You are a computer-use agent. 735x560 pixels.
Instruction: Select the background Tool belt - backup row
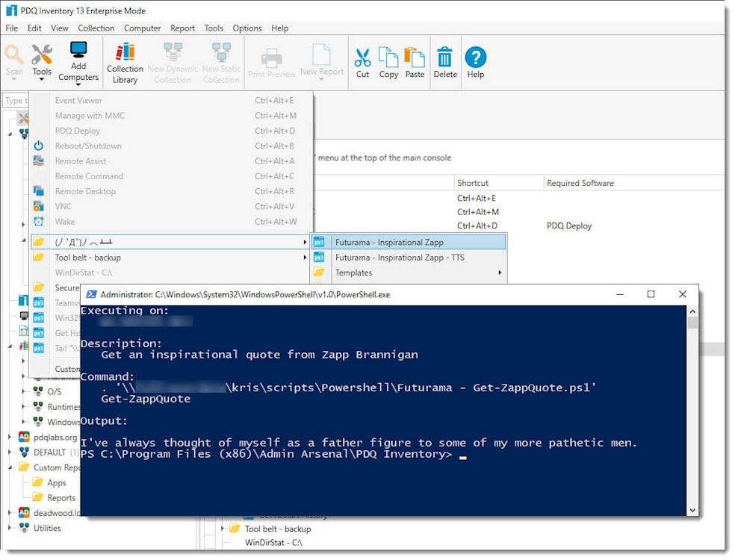pyautogui.click(x=278, y=529)
